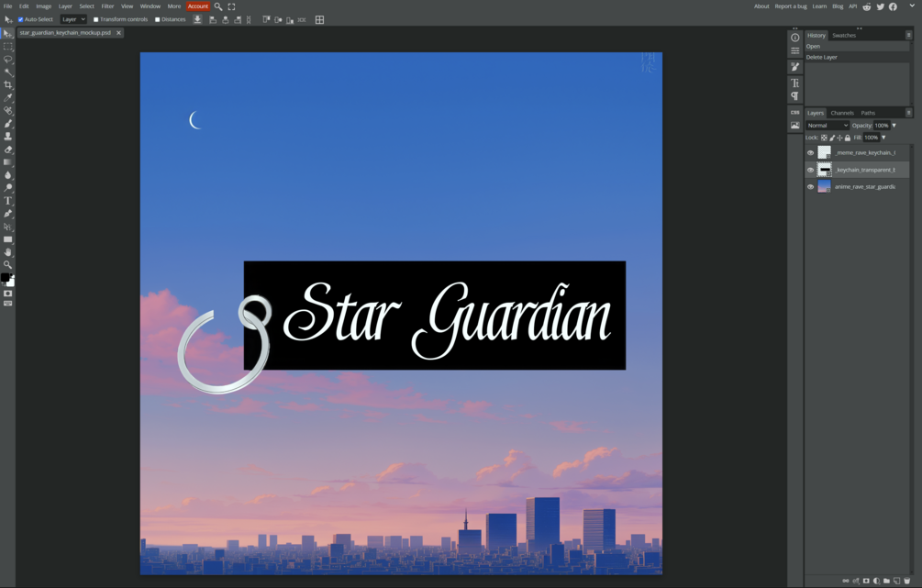Enable Transform controls checkbox

(x=95, y=19)
